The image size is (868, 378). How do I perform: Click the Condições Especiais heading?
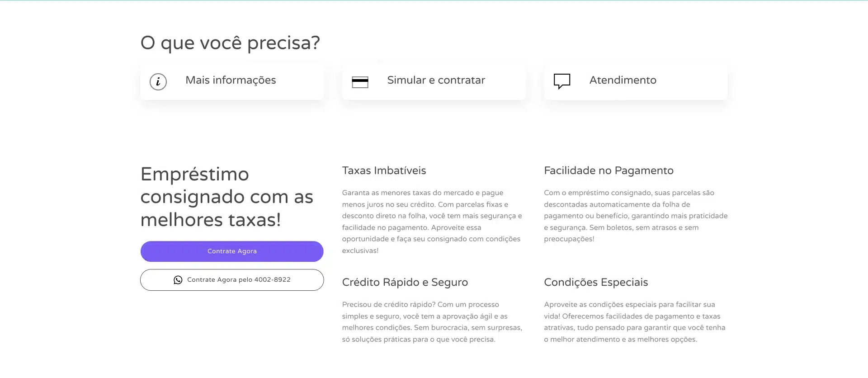click(596, 282)
